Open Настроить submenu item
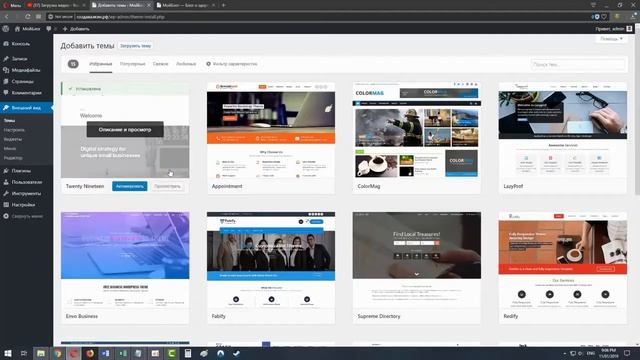The image size is (640, 360). [x=14, y=130]
